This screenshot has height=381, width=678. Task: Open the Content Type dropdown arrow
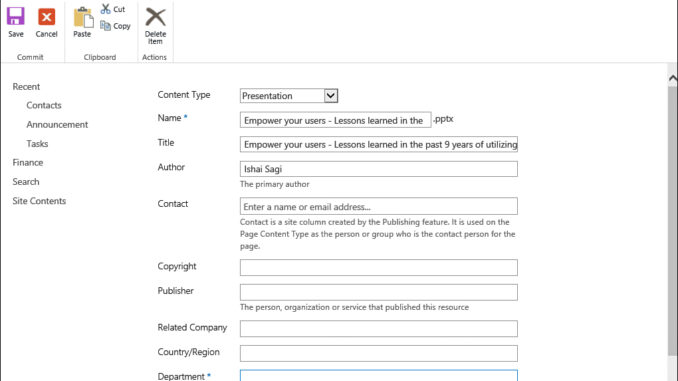click(331, 96)
